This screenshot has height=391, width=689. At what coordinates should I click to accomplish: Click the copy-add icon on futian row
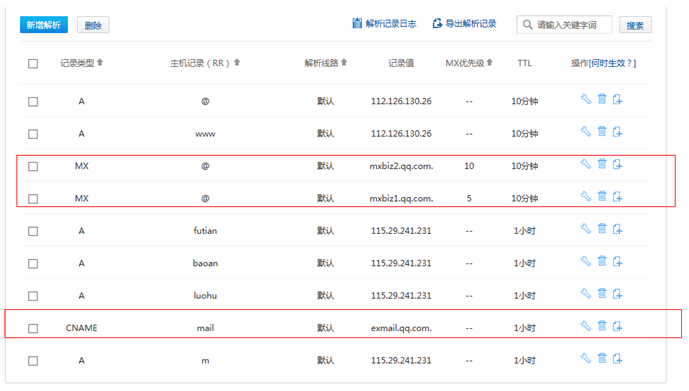[x=617, y=229]
